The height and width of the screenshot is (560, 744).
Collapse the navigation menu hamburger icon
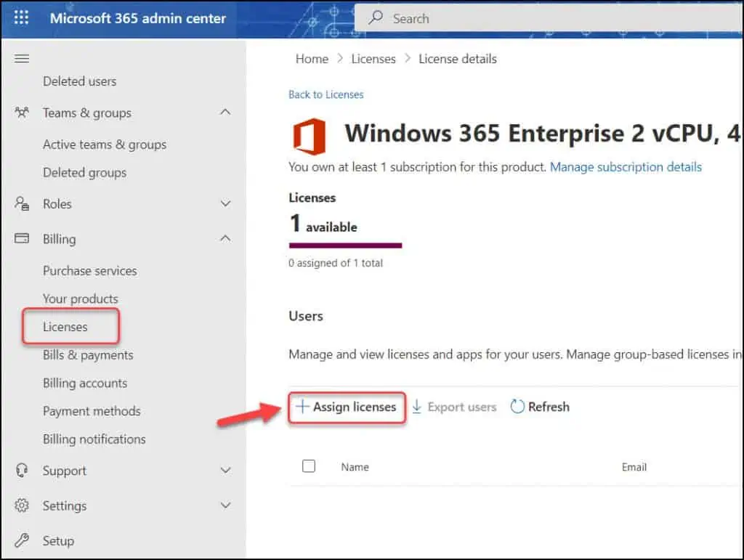tap(22, 59)
